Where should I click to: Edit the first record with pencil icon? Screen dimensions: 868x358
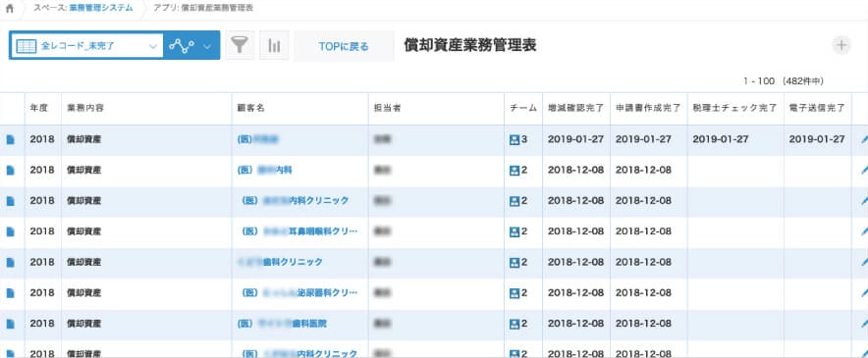[864, 140]
